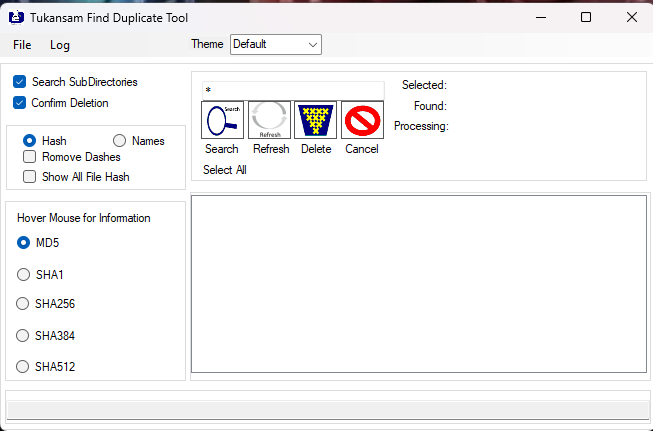Select the Names radio button
The height and width of the screenshot is (431, 653).
pos(120,141)
